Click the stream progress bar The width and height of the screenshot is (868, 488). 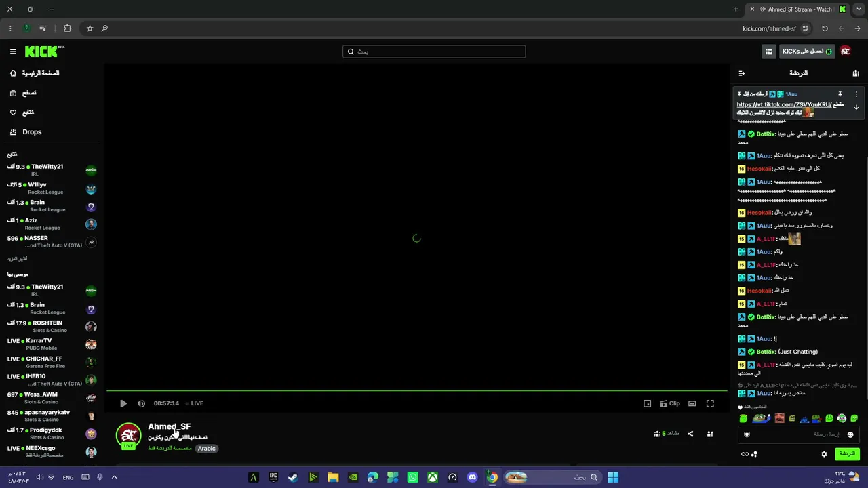[416, 390]
